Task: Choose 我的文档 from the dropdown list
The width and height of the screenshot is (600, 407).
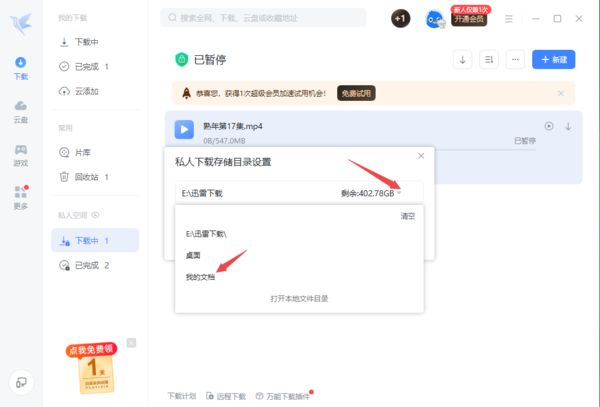Action: tap(200, 277)
